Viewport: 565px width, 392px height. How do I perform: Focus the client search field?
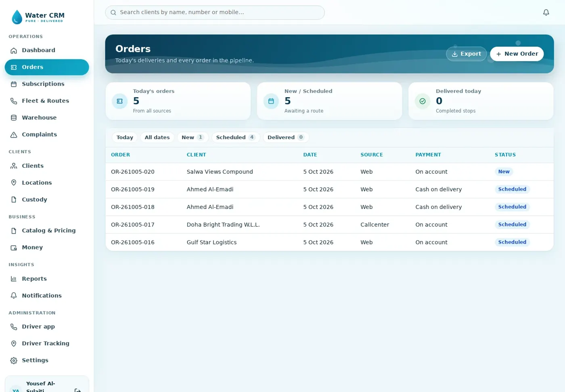[215, 13]
